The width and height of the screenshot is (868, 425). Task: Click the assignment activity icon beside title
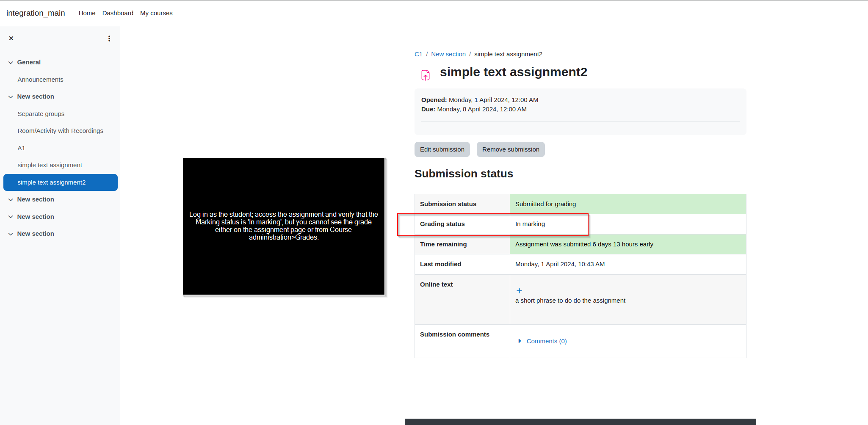(426, 75)
